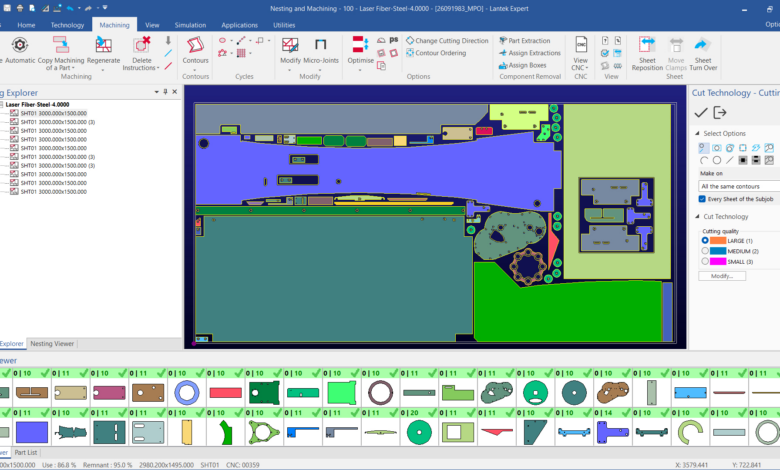Switch to the Simulation ribbon tab
The image size is (780, 470).
190,24
